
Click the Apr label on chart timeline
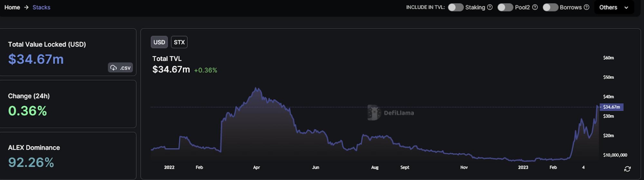256,167
